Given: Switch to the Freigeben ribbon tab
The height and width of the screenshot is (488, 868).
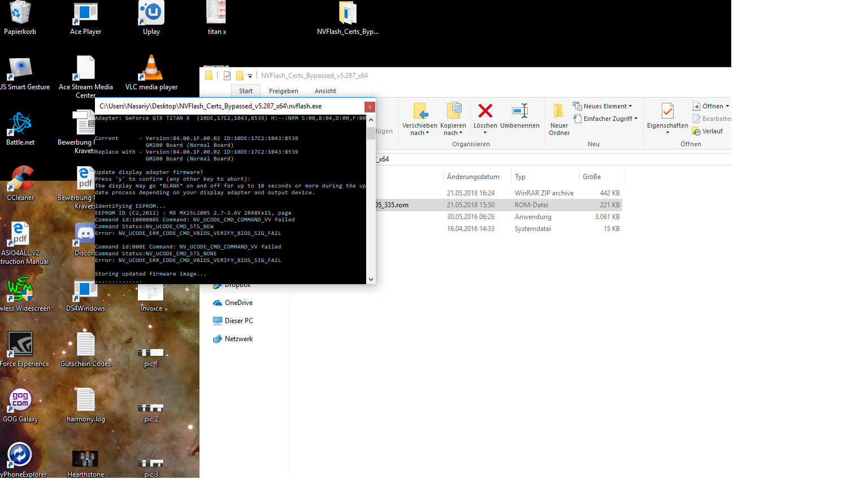Looking at the screenshot, I should click(284, 91).
